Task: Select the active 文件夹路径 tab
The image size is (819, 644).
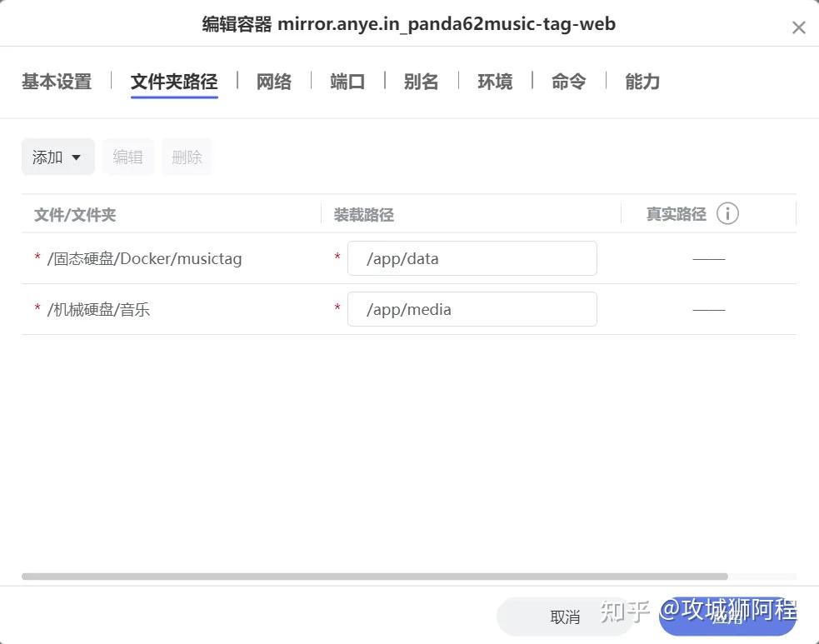Action: pos(173,81)
